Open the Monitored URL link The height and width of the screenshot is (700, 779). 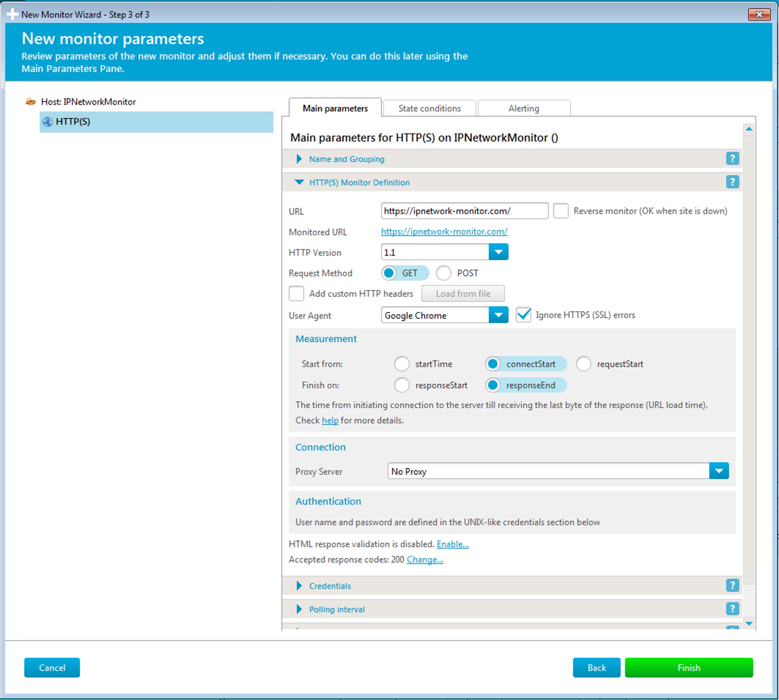pyautogui.click(x=444, y=232)
